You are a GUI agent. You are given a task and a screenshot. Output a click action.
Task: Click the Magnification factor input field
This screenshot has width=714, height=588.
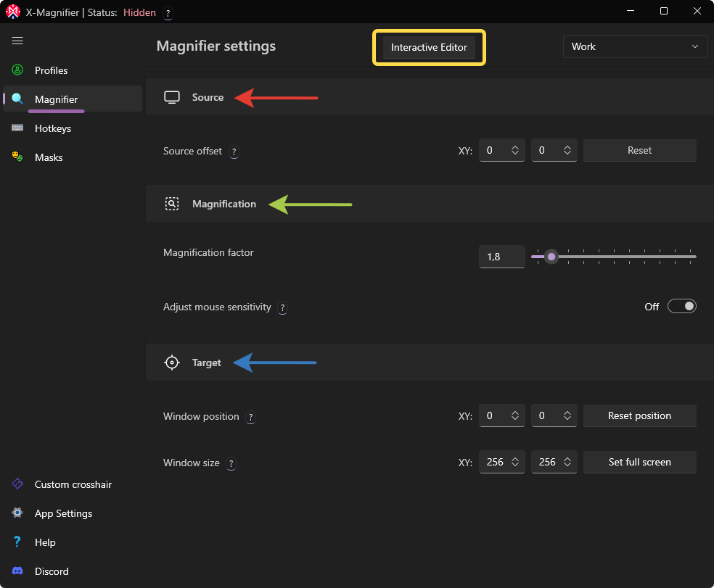501,257
